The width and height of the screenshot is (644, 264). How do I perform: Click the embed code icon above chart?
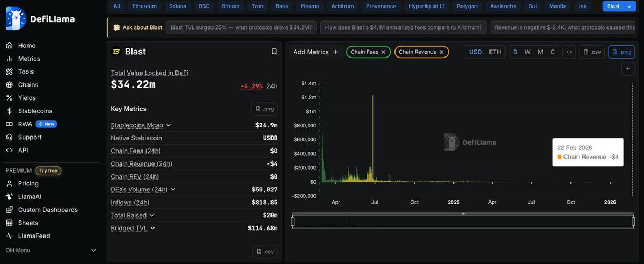tap(569, 52)
